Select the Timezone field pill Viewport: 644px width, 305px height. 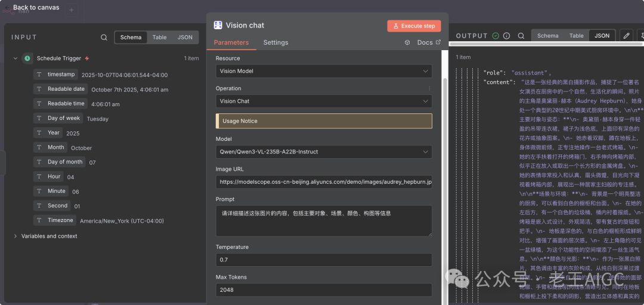coord(55,220)
